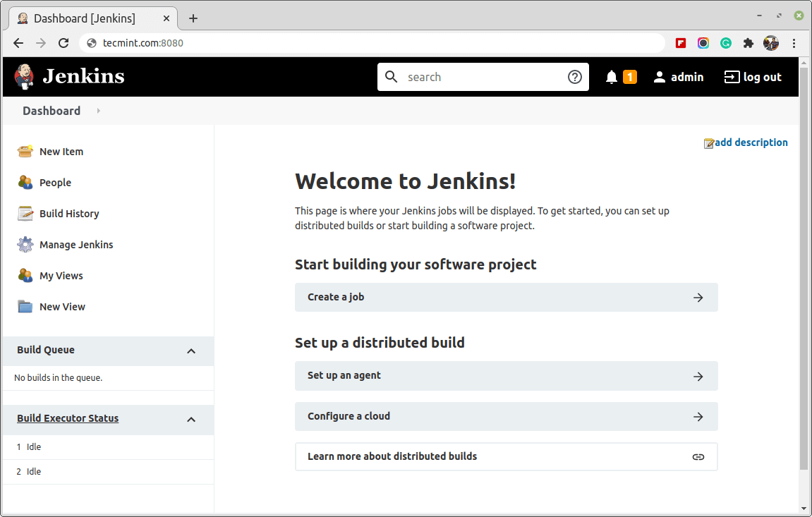This screenshot has width=812, height=517.
Task: Click the Jenkins title text in header
Action: pyautogui.click(x=83, y=76)
